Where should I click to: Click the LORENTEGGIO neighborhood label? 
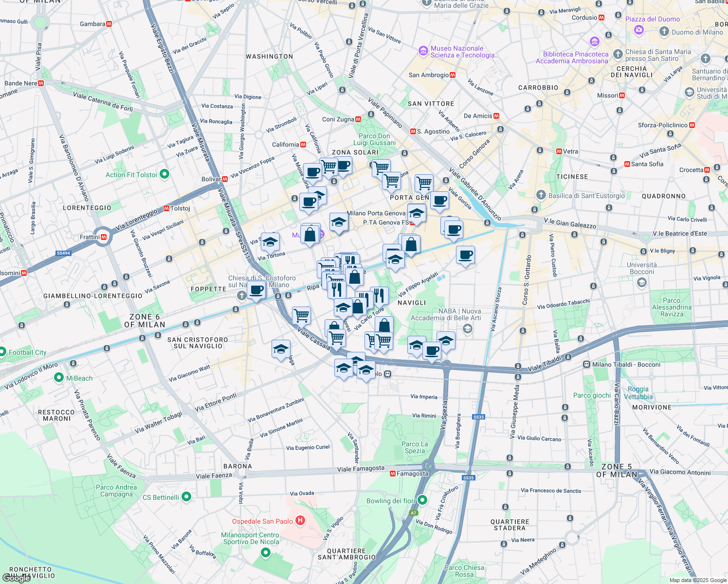(87, 208)
